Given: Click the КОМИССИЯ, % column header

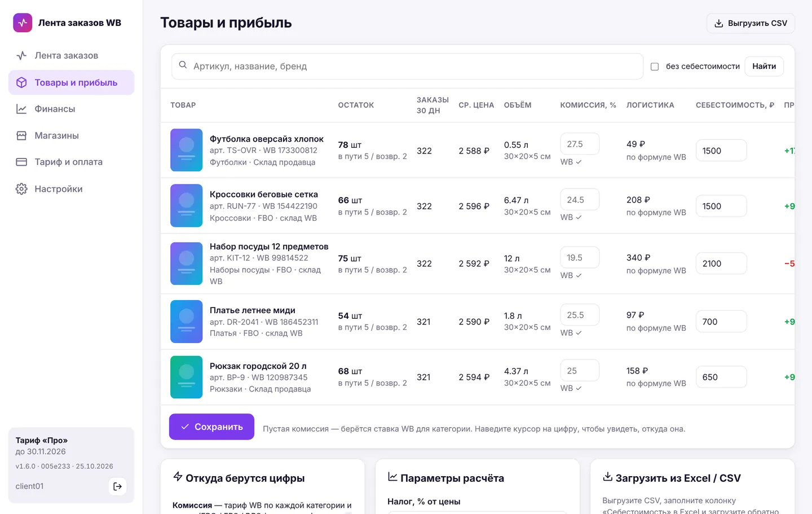Looking at the screenshot, I should click(588, 105).
